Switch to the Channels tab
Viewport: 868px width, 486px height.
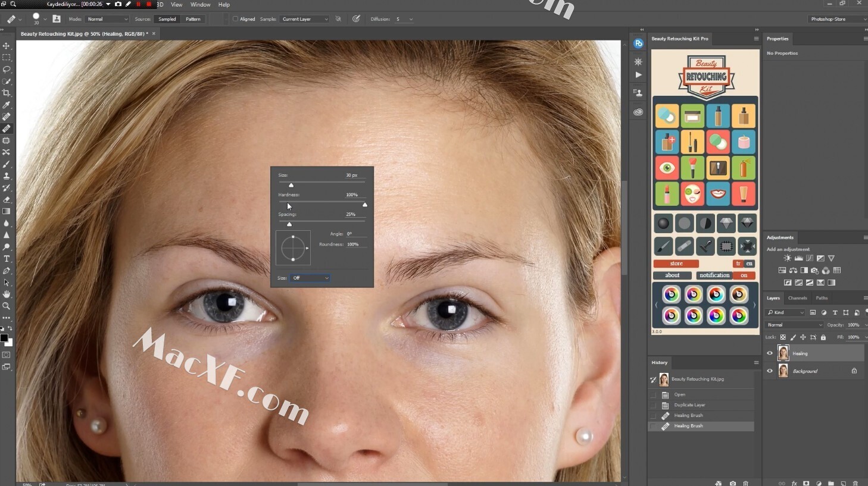(797, 298)
